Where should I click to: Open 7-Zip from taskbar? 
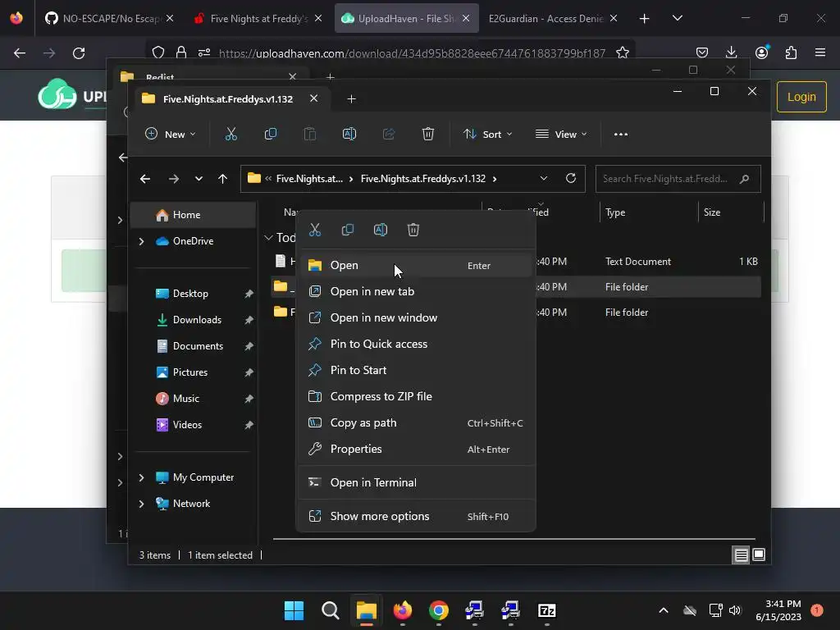pos(546,610)
